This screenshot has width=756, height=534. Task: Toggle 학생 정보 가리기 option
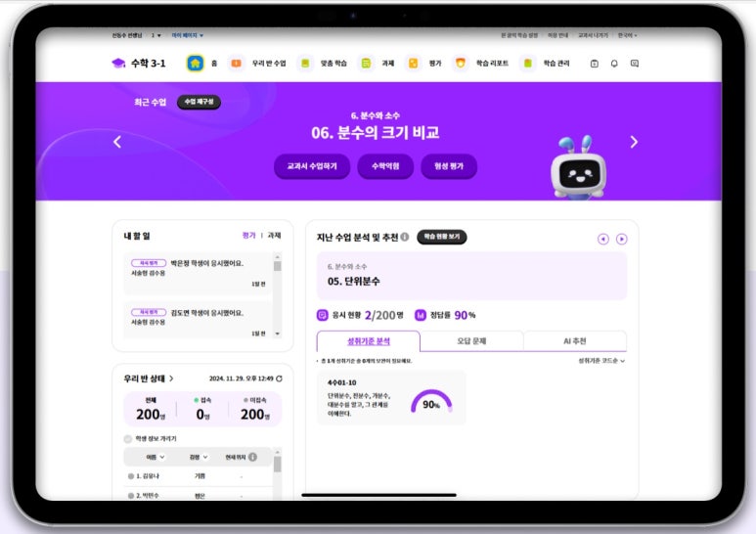(129, 439)
